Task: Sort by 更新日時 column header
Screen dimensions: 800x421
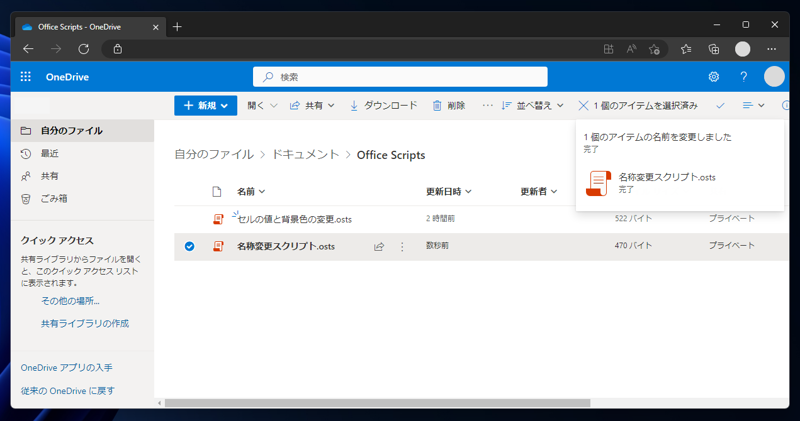Action: point(448,192)
